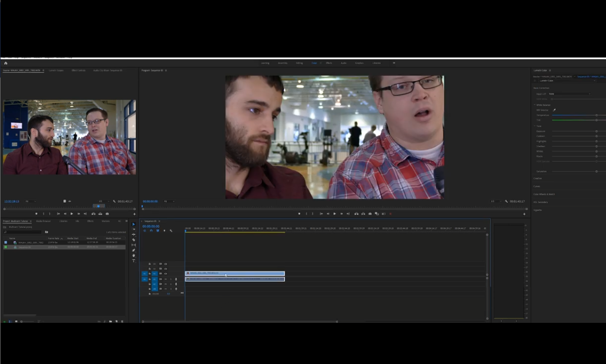This screenshot has width=606, height=364.
Task: Select the Razor tool in the tools panel
Action: coord(133,240)
